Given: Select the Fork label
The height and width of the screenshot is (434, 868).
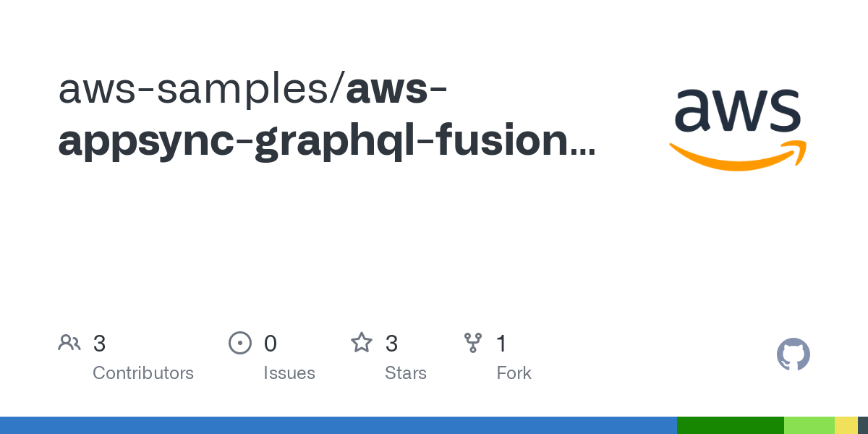Looking at the screenshot, I should click(x=514, y=373).
